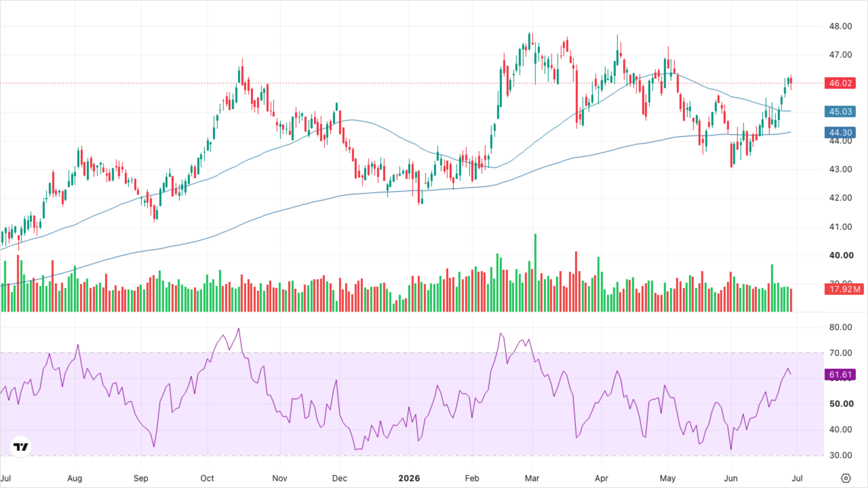Click the 17.92M volume label
This screenshot has height=488, width=868.
click(844, 289)
